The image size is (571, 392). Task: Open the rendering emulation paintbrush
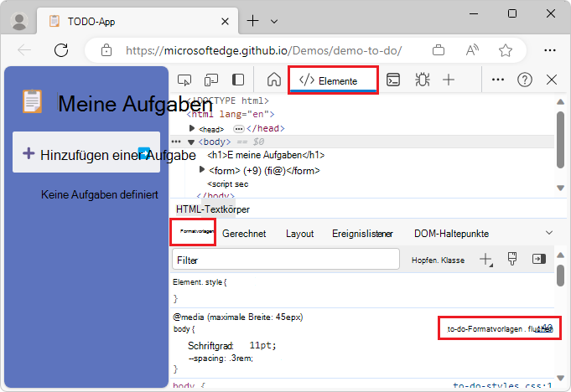[x=512, y=259]
